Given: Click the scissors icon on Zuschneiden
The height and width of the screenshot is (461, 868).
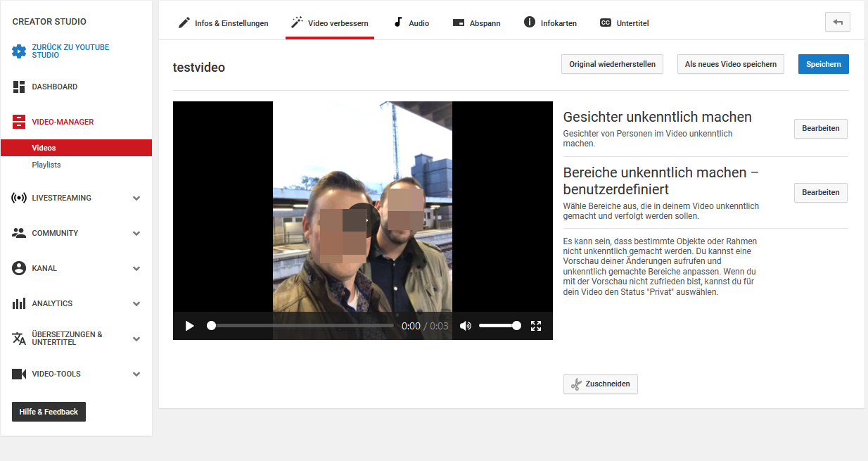Looking at the screenshot, I should 576,384.
